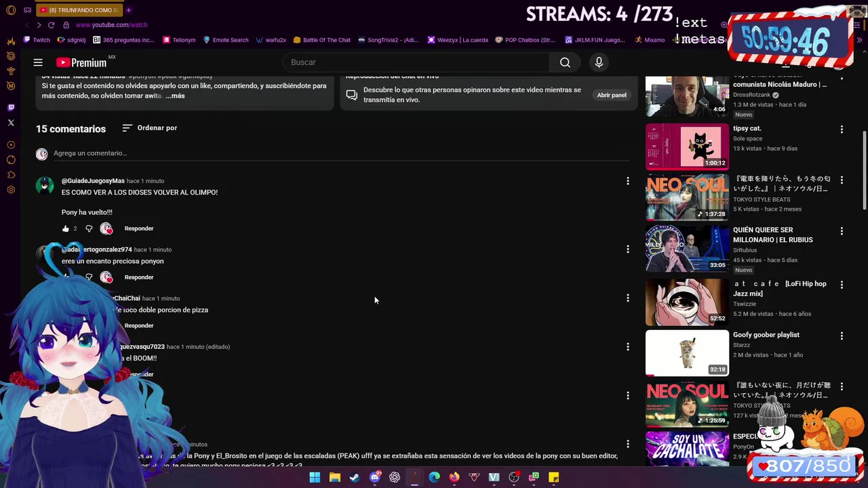This screenshot has width=868, height=488.
Task: Open the NEO SOUL 1:37:28 video thumbnail
Action: 687,197
